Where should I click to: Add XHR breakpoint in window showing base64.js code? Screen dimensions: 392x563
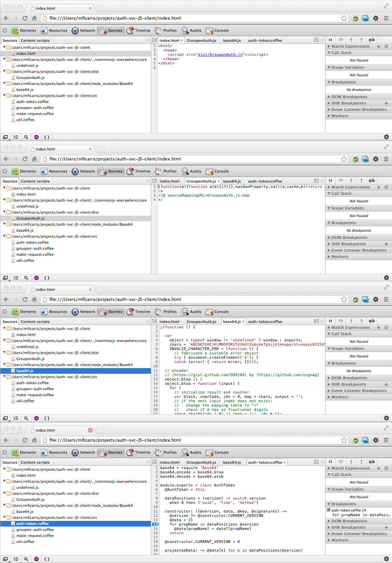(x=386, y=384)
